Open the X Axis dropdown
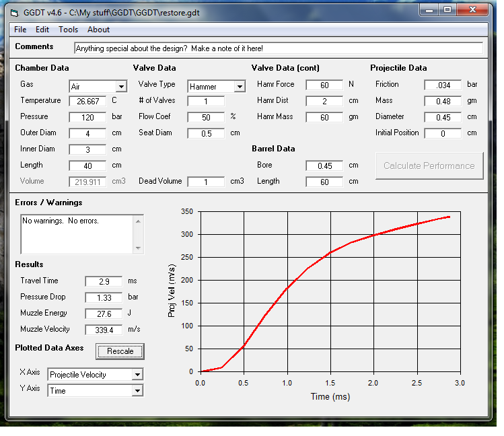This screenshot has height=436, width=504. tap(137, 375)
